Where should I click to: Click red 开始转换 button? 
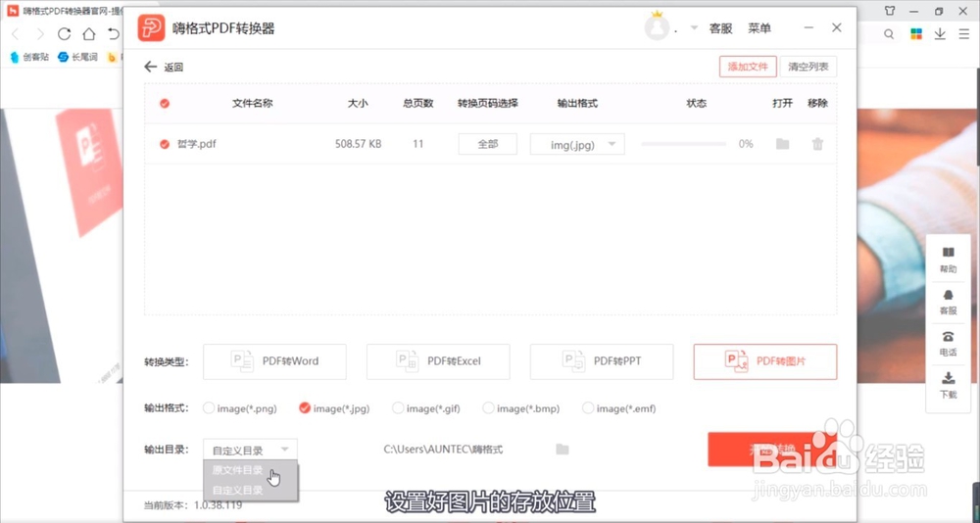(x=772, y=450)
